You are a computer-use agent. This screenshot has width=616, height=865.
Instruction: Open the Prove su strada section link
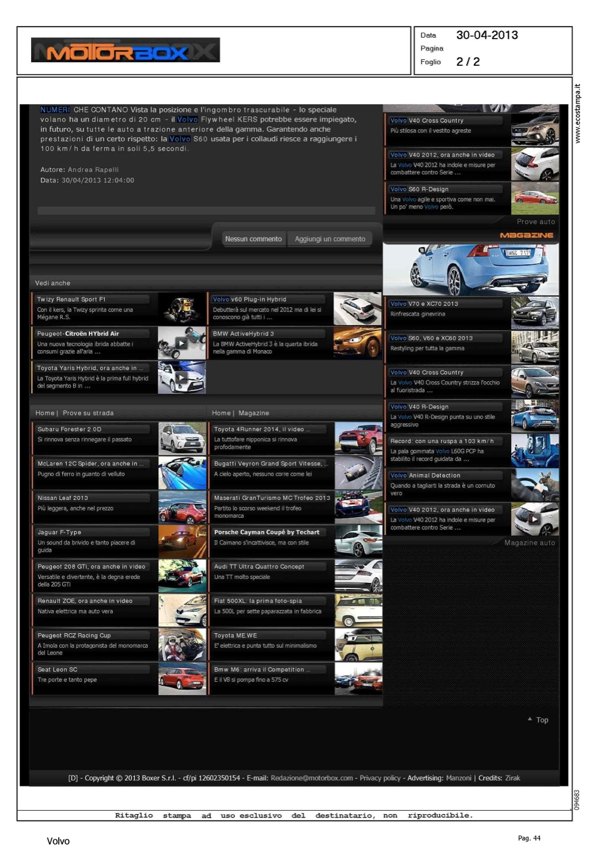tap(88, 413)
